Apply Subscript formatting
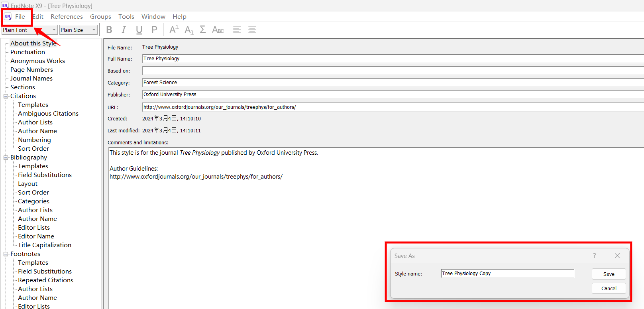Image resolution: width=644 pixels, height=309 pixels. [189, 30]
